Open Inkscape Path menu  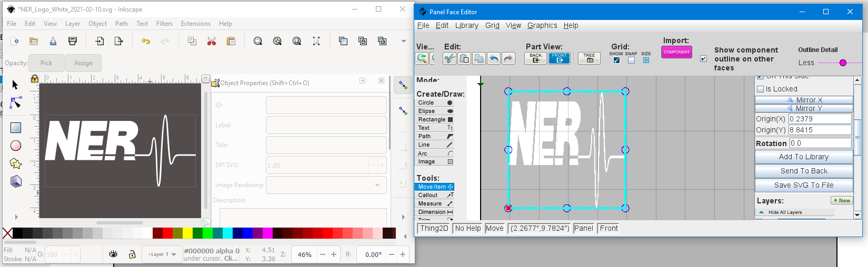[x=122, y=24]
